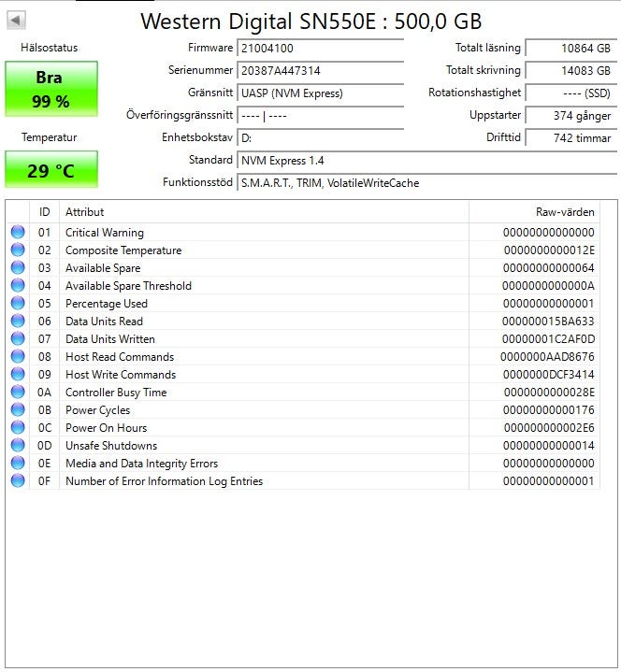Click the status icon for Host Read Commands
621x672 pixels.
tap(18, 357)
